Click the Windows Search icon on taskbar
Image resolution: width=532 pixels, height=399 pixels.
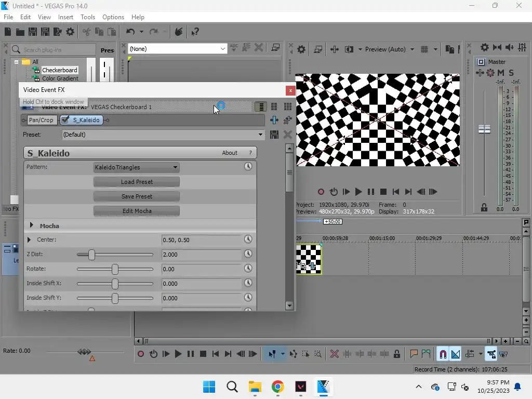coord(232,387)
